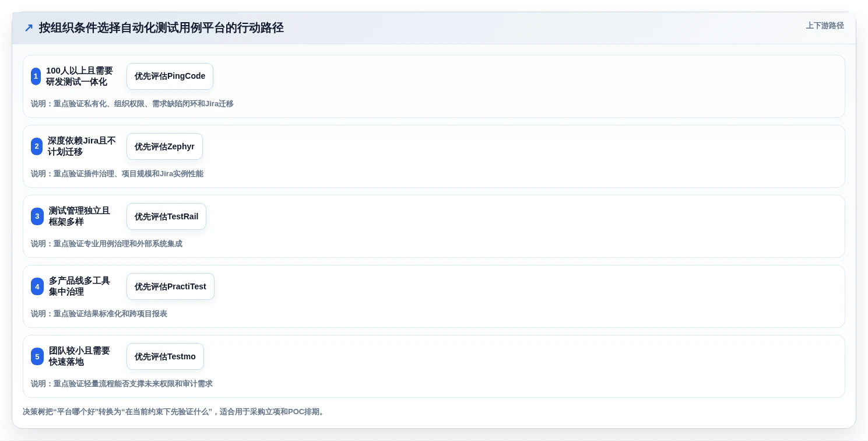Image resolution: width=868 pixels, height=441 pixels.
Task: Click the heading 按组织条件选择自动化测试用例平台的行动路径
Action: (x=161, y=28)
